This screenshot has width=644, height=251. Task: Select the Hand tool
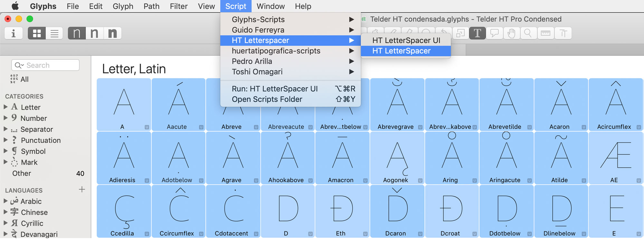pos(511,33)
